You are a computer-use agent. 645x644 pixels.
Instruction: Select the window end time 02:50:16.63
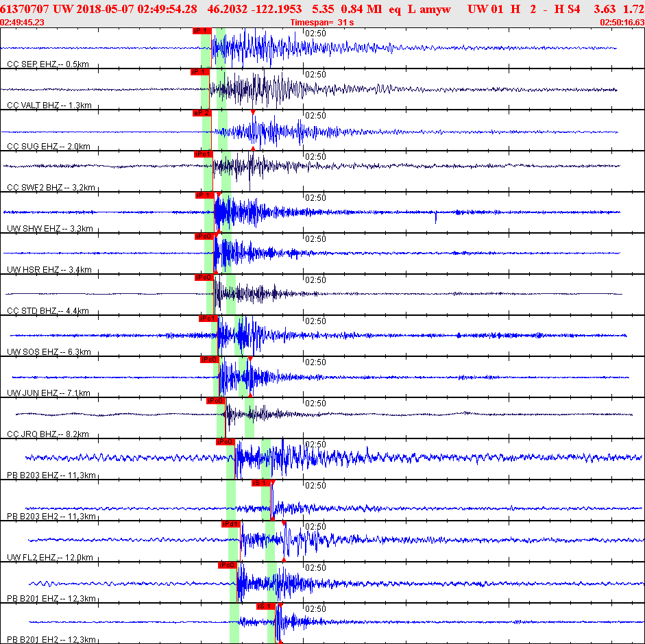(622, 23)
